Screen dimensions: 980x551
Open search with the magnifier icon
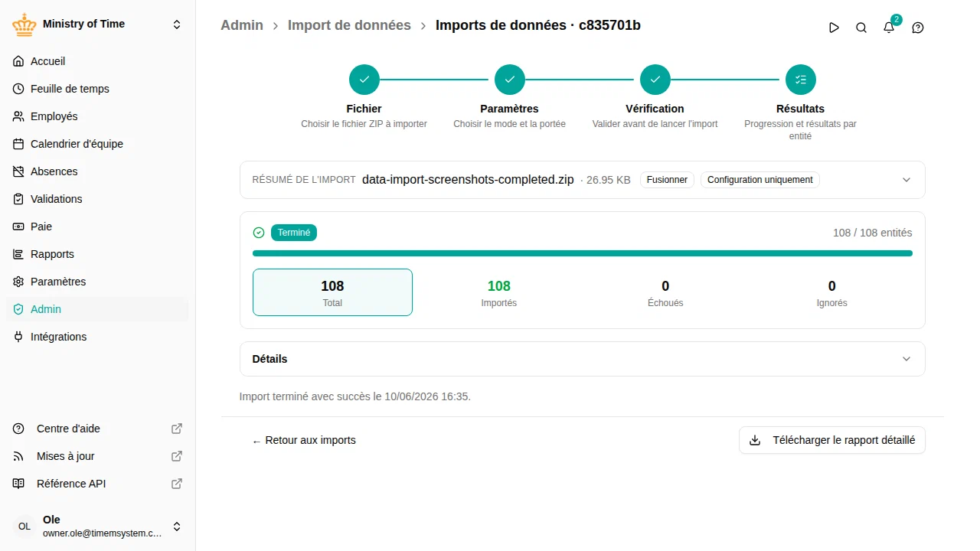click(861, 28)
